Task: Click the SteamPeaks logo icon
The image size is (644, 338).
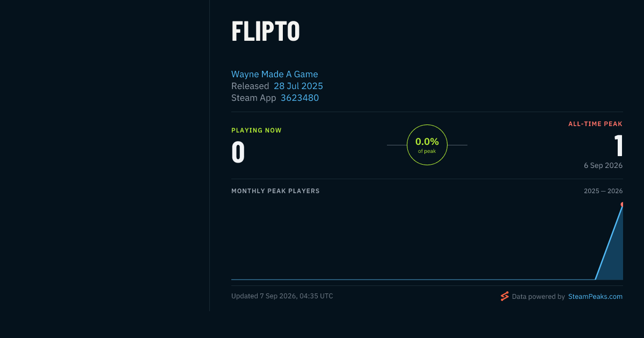Action: (x=504, y=296)
